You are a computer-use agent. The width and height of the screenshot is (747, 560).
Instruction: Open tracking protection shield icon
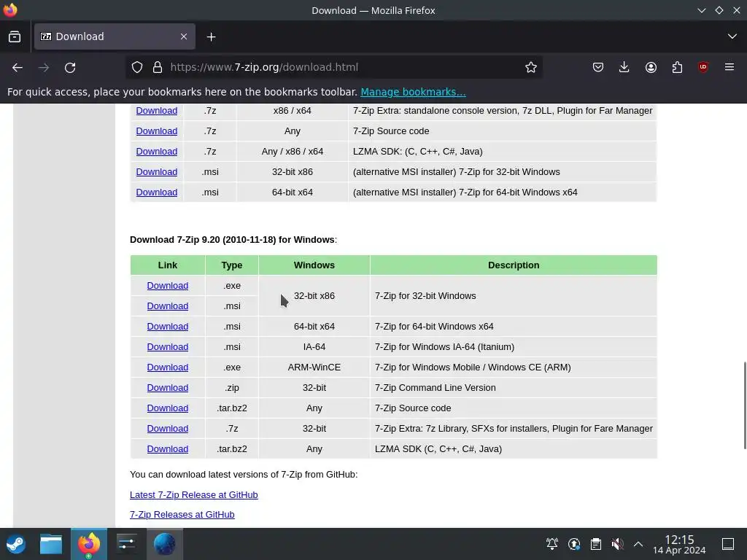(137, 68)
